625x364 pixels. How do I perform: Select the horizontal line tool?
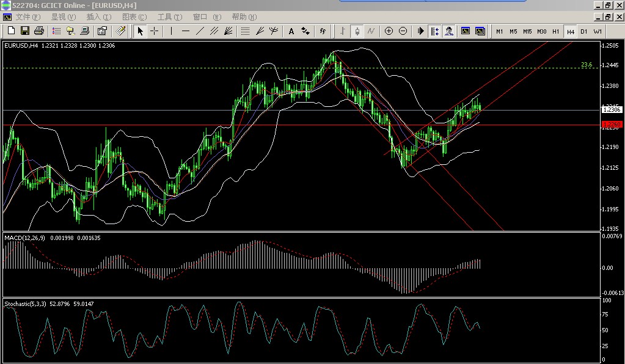click(x=186, y=31)
